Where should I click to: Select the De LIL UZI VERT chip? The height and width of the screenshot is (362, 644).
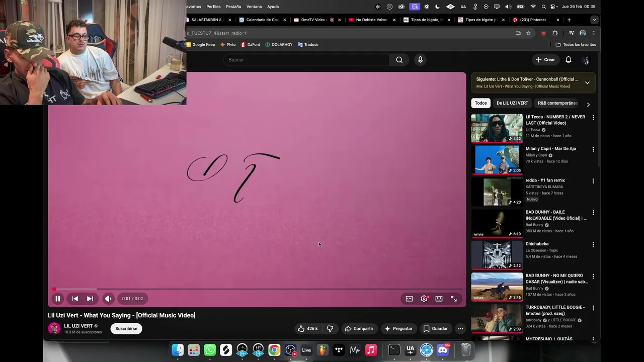coord(512,103)
